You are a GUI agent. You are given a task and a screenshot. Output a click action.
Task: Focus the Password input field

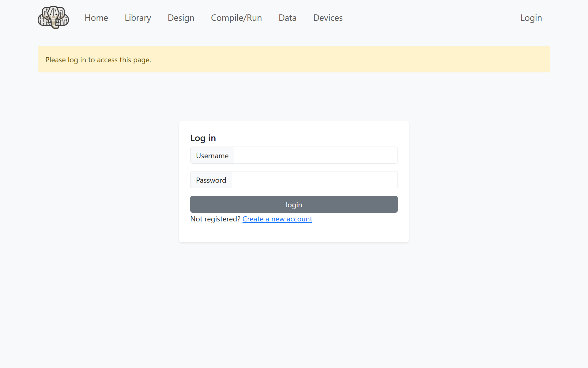click(315, 180)
